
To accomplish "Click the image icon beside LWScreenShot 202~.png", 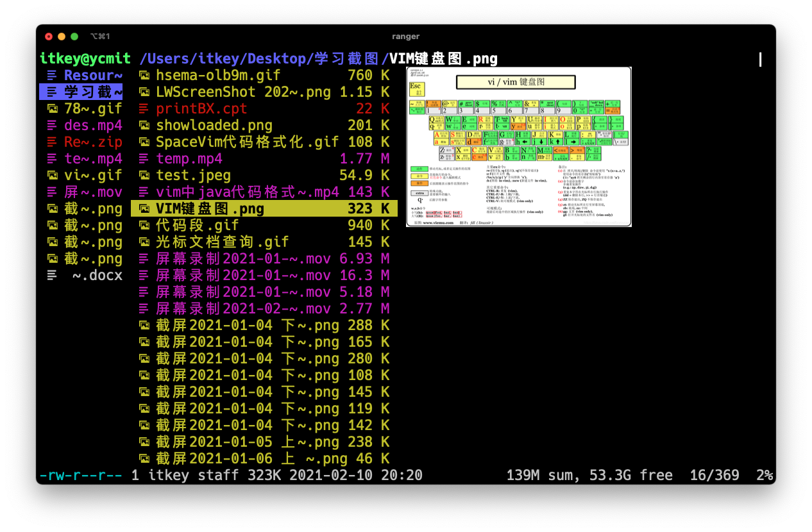I will click(144, 92).
